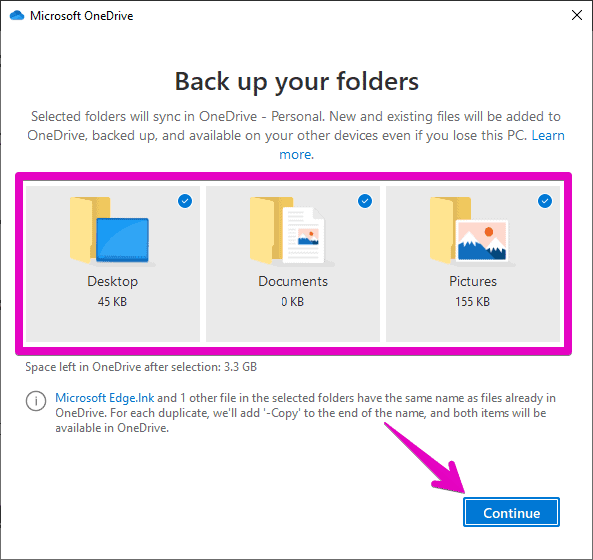Click the Pictures 155 KB size text
Screen dimensions: 593x560
click(x=472, y=301)
